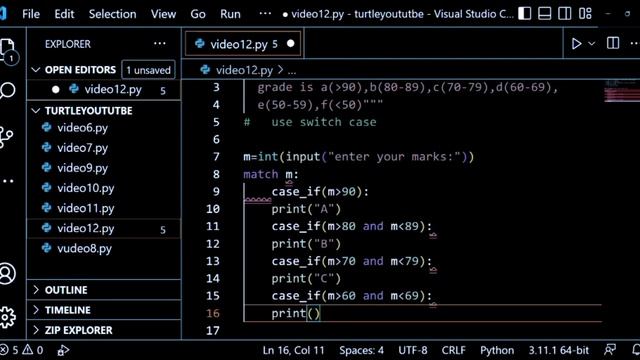Click line number 10 in the gutter
640x360 pixels.
point(213,209)
